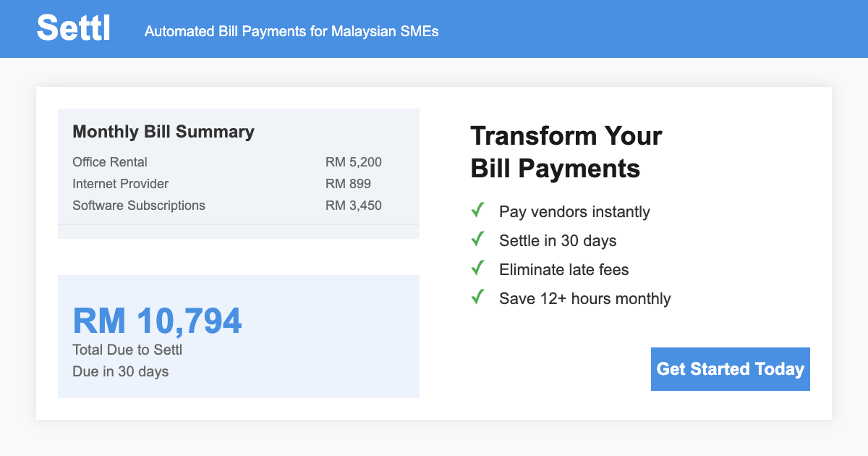Viewport: 868px width, 456px height.
Task: Click the RM 5,200 amount
Action: (x=353, y=162)
